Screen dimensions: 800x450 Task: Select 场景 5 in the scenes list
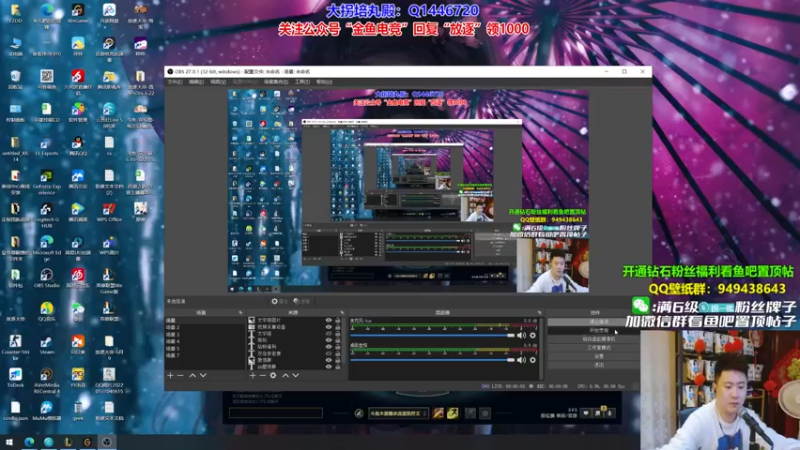tap(204, 348)
